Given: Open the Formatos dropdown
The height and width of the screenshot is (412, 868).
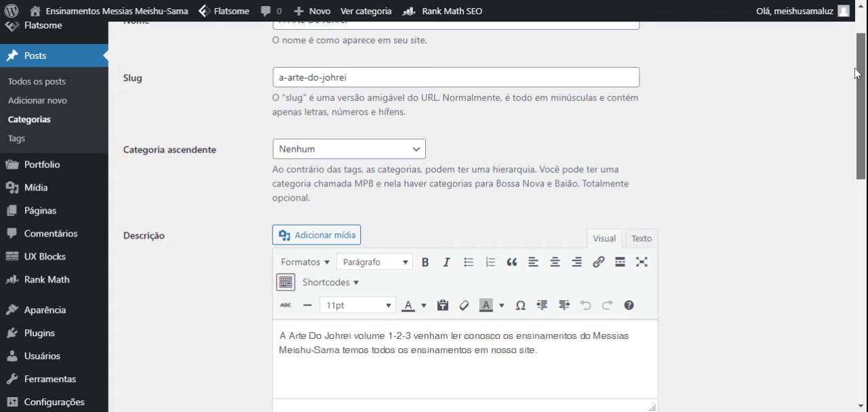Looking at the screenshot, I should (x=305, y=262).
